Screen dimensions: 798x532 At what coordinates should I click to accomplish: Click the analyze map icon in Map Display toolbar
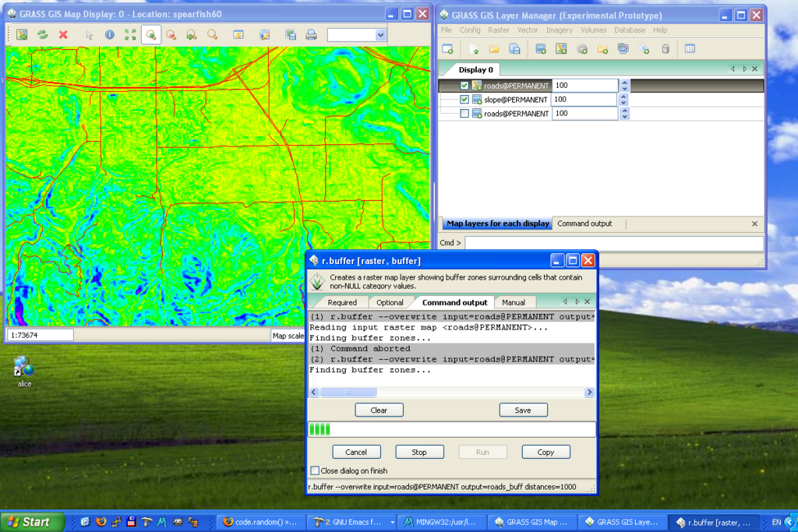pyautogui.click(x=238, y=34)
